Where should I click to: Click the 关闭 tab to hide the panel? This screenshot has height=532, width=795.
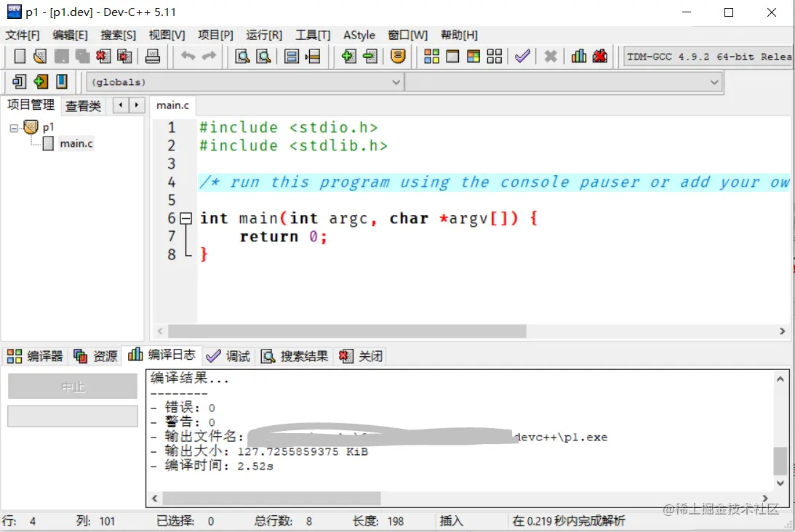(361, 356)
